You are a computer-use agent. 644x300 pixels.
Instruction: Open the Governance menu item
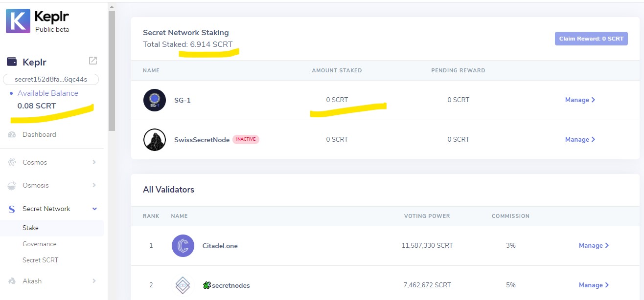[40, 244]
